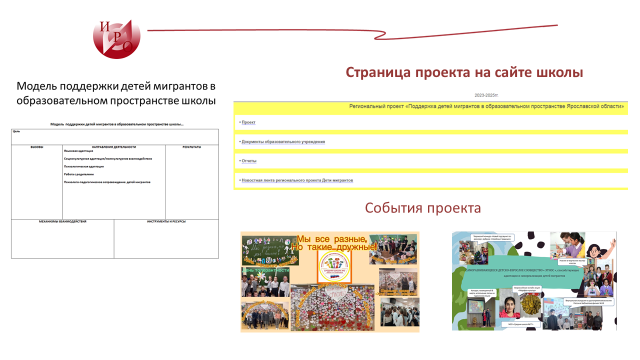Select "Страница проекта на сайте школы" heading
Screen dimensions: 640x360
(x=464, y=72)
